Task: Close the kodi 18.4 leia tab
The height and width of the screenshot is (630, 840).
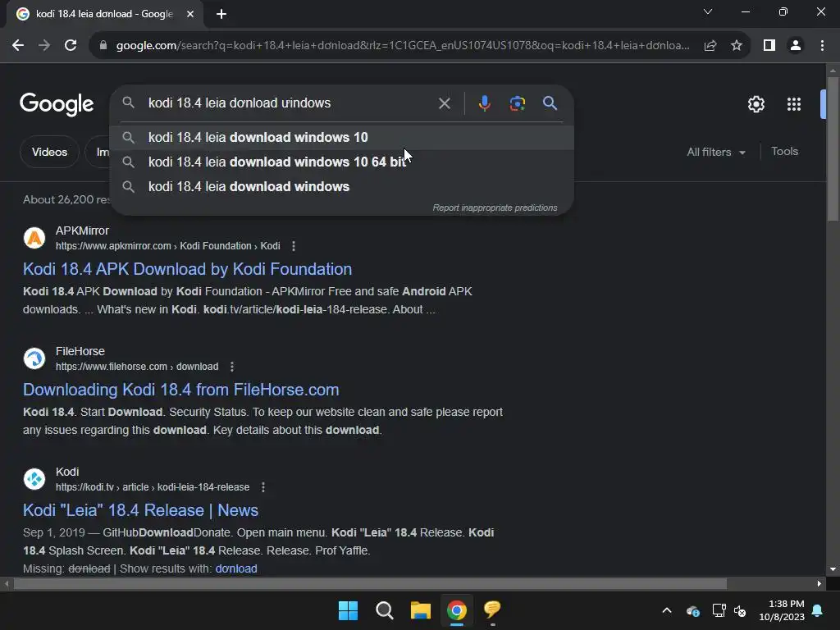Action: pos(190,14)
